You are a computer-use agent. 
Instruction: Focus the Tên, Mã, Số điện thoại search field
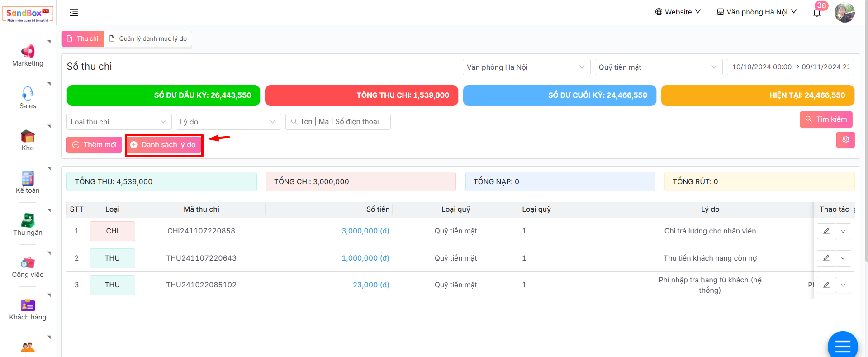[x=338, y=122]
